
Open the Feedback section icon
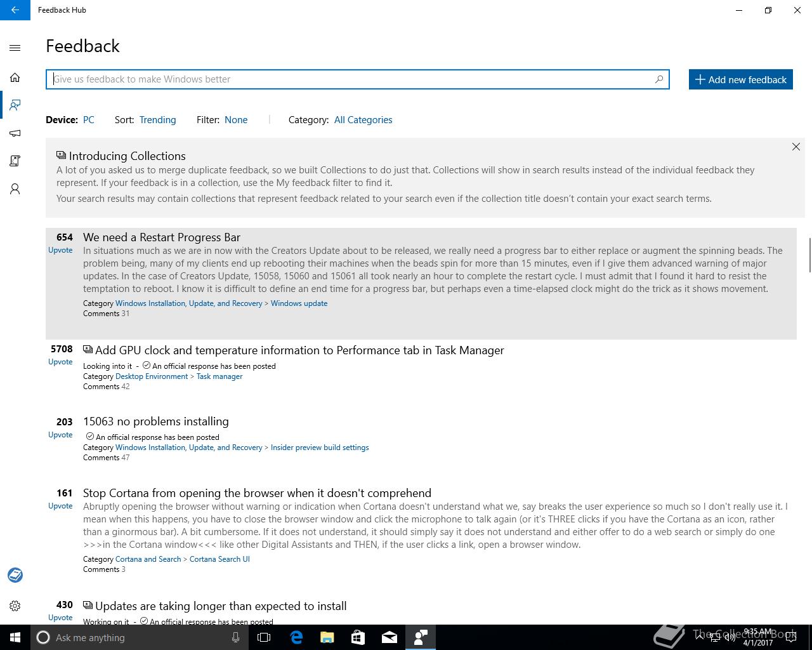point(15,105)
